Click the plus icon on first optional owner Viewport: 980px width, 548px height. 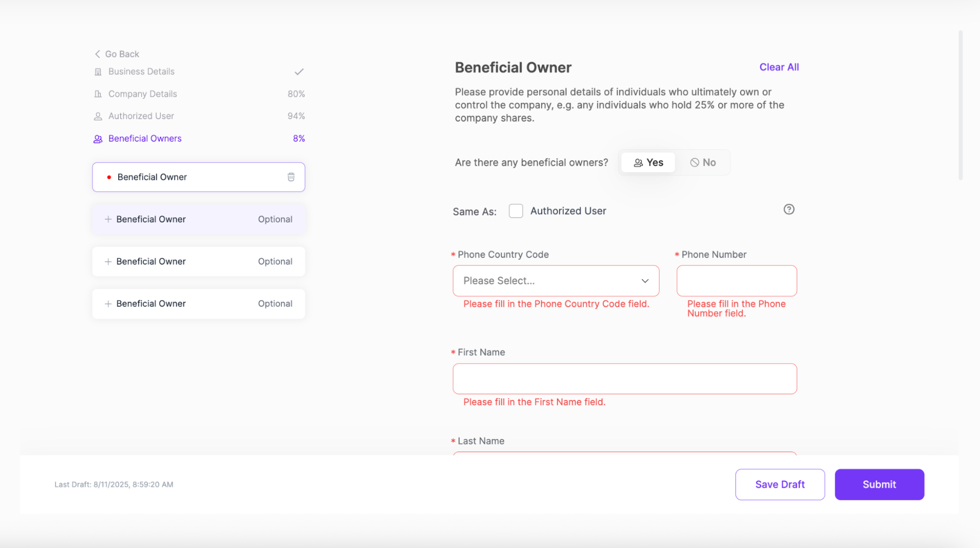pyautogui.click(x=108, y=219)
